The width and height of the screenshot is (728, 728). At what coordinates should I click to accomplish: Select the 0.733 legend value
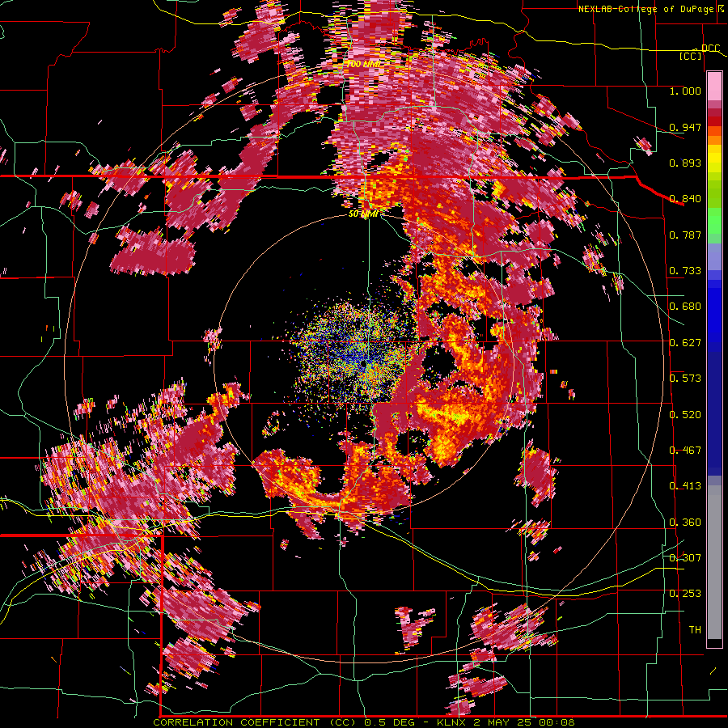click(x=685, y=271)
